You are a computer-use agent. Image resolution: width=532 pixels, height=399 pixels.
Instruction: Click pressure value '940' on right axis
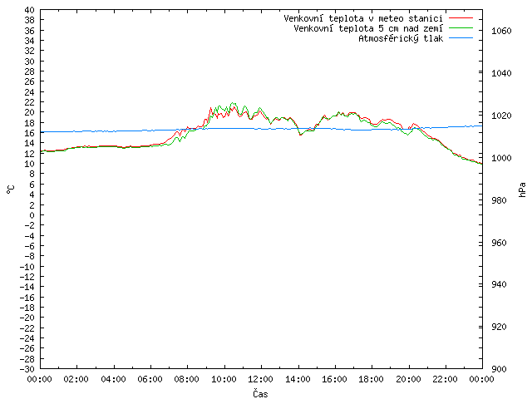click(x=499, y=284)
